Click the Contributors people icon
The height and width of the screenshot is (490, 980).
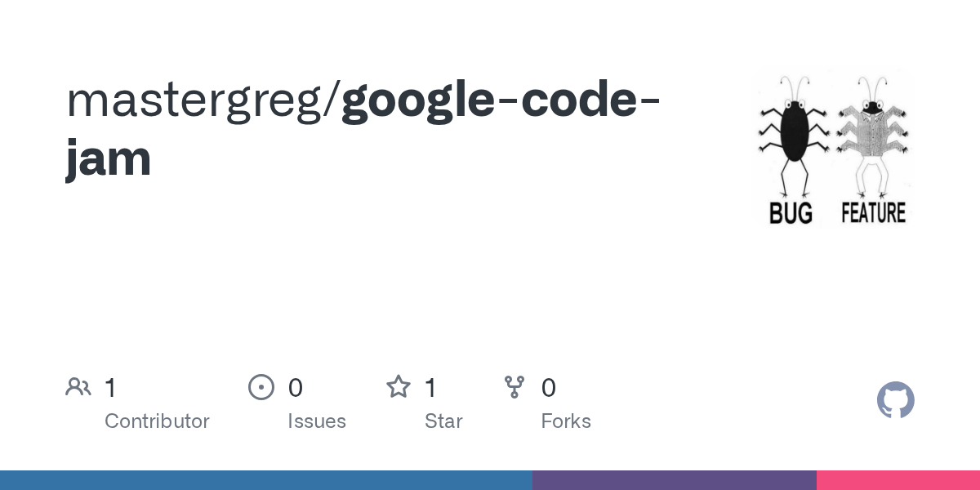coord(78,387)
